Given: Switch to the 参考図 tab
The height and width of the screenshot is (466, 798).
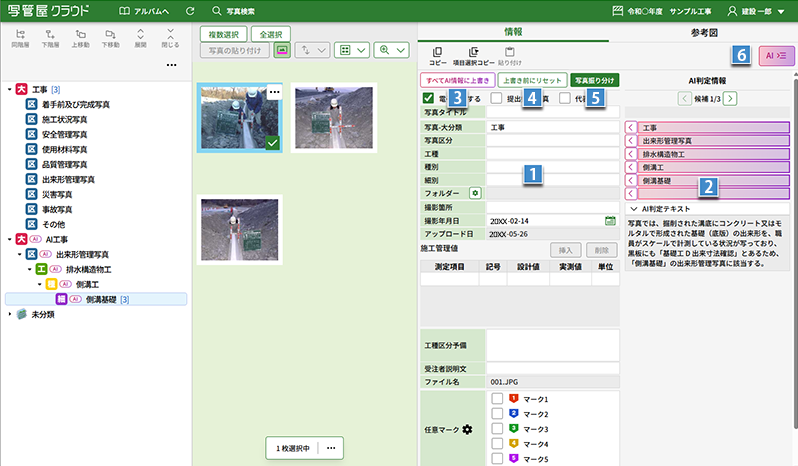Looking at the screenshot, I should pos(704,33).
